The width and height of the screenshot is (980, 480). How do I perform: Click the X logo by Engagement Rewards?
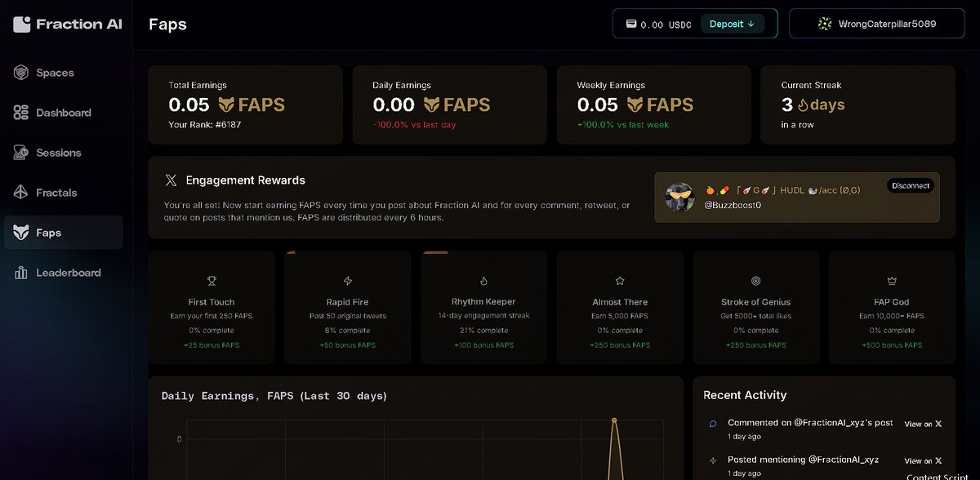coord(171,180)
